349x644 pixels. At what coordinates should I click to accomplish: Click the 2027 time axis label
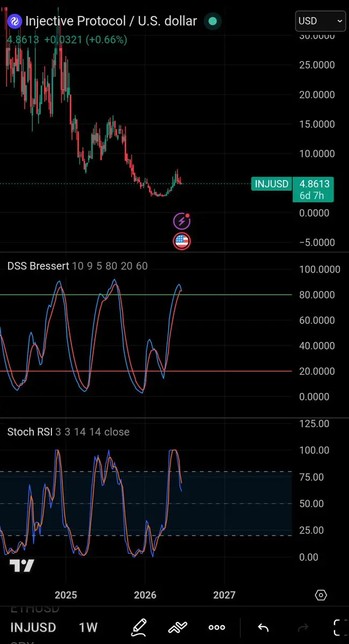point(224,595)
